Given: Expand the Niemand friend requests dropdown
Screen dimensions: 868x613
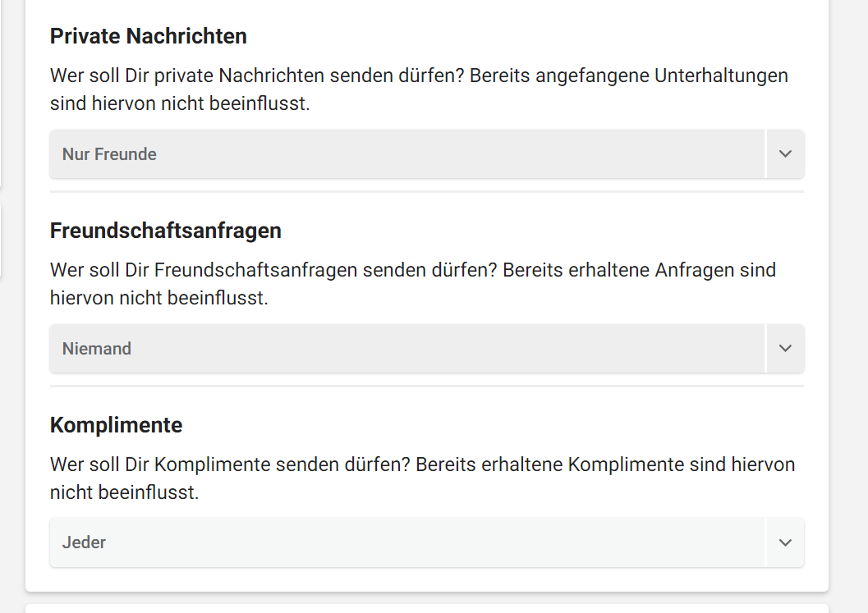Looking at the screenshot, I should (427, 349).
